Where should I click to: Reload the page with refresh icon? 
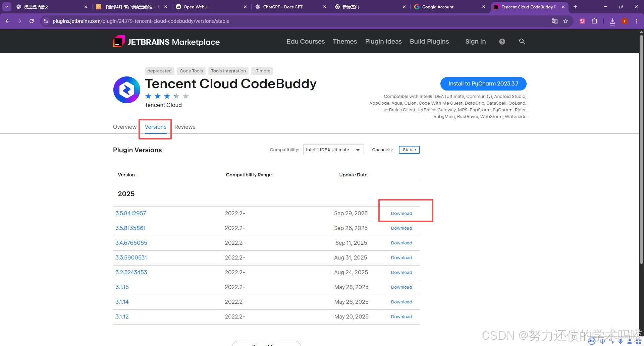[32, 21]
